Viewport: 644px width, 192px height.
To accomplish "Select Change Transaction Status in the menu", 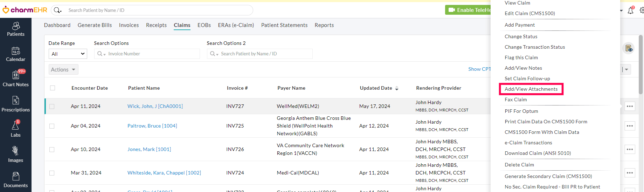I will (535, 47).
